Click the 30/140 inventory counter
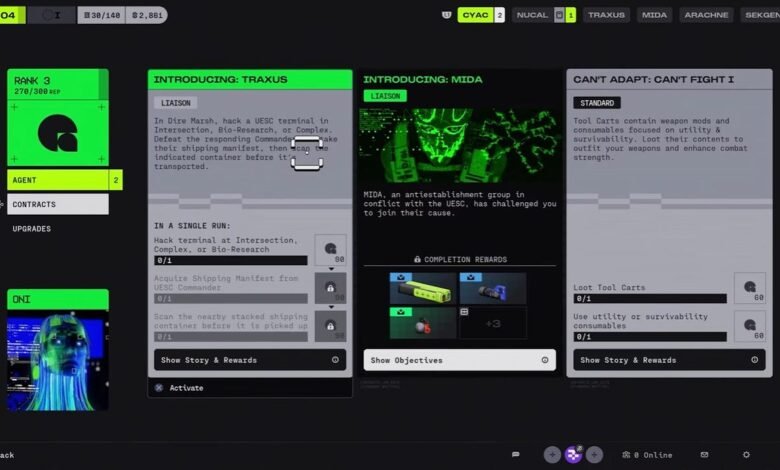The width and height of the screenshot is (780, 470). pyautogui.click(x=102, y=15)
